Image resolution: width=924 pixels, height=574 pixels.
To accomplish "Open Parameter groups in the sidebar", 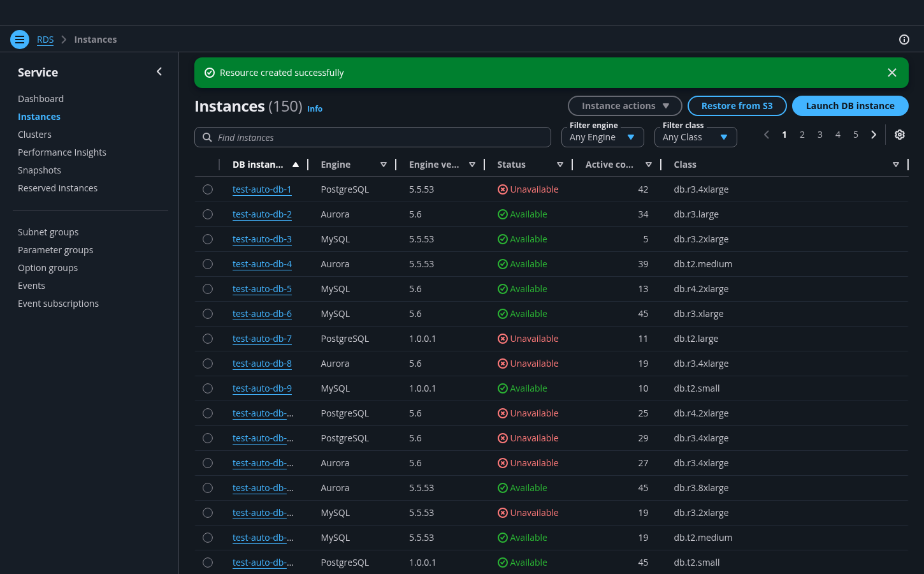I will pos(55,250).
